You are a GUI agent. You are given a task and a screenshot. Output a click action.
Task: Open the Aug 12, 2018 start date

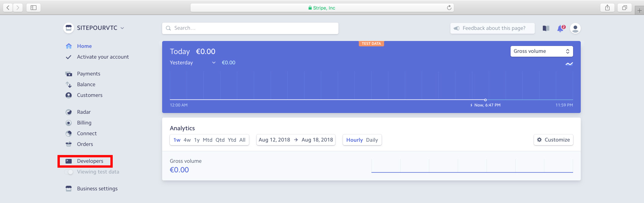pyautogui.click(x=274, y=140)
